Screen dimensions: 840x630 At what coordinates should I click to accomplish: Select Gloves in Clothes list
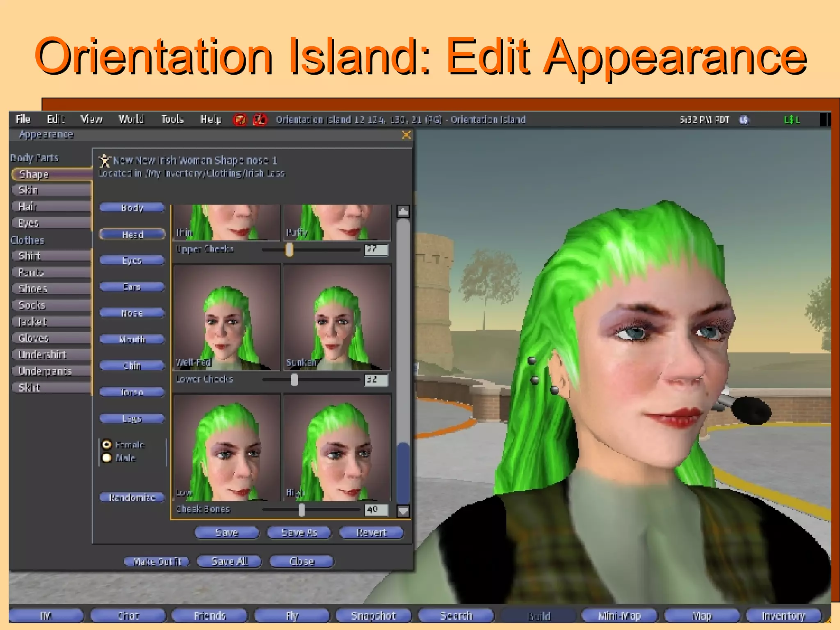coord(52,338)
